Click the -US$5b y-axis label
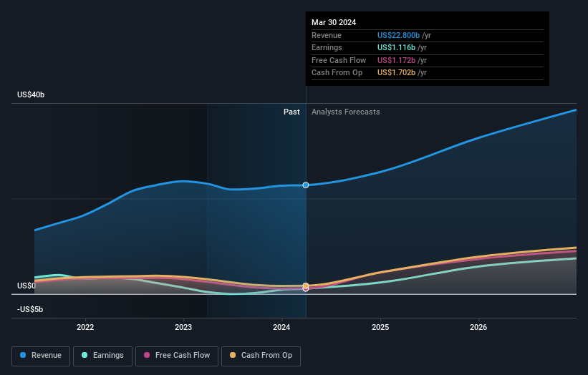Screen dimensions: 588x375 [x=30, y=309]
